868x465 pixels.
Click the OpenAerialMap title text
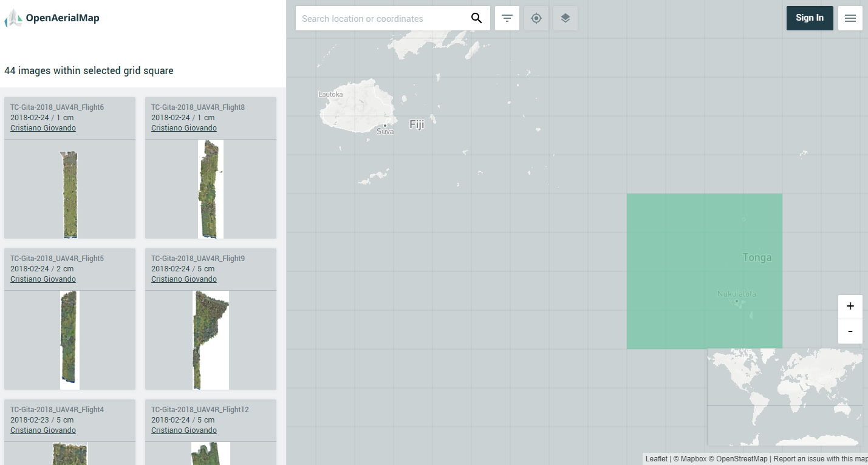(63, 18)
